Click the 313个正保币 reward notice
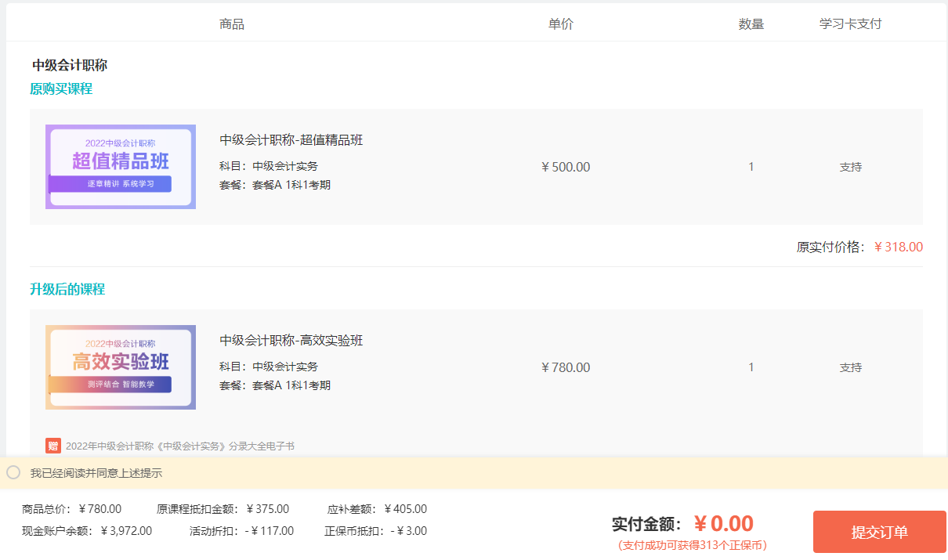Viewport: 948px width, 560px height. tap(692, 545)
